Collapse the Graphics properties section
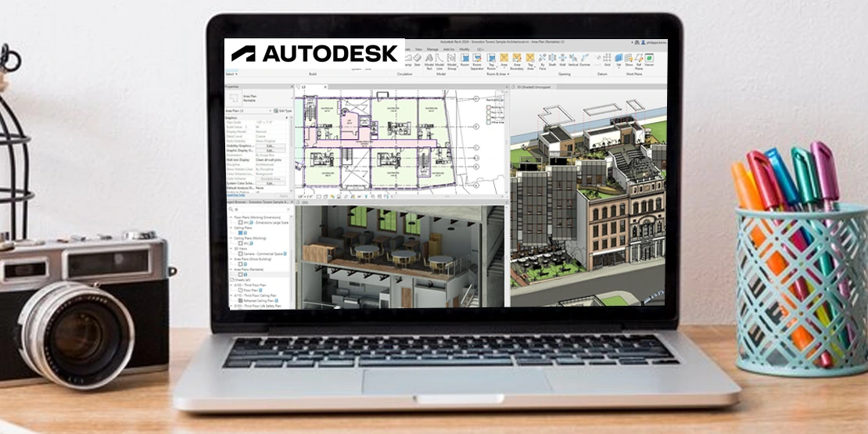This screenshot has height=434, width=868. (x=287, y=118)
